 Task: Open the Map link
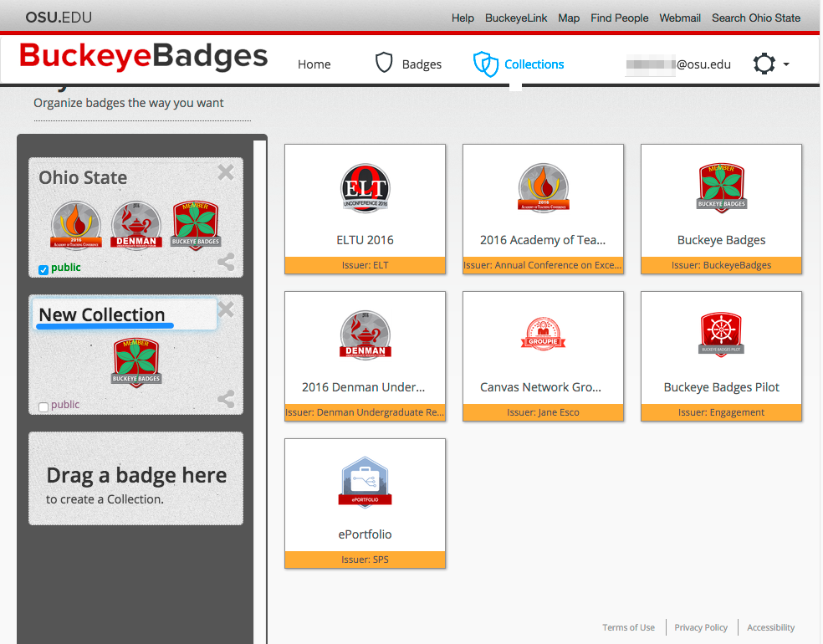click(x=569, y=18)
